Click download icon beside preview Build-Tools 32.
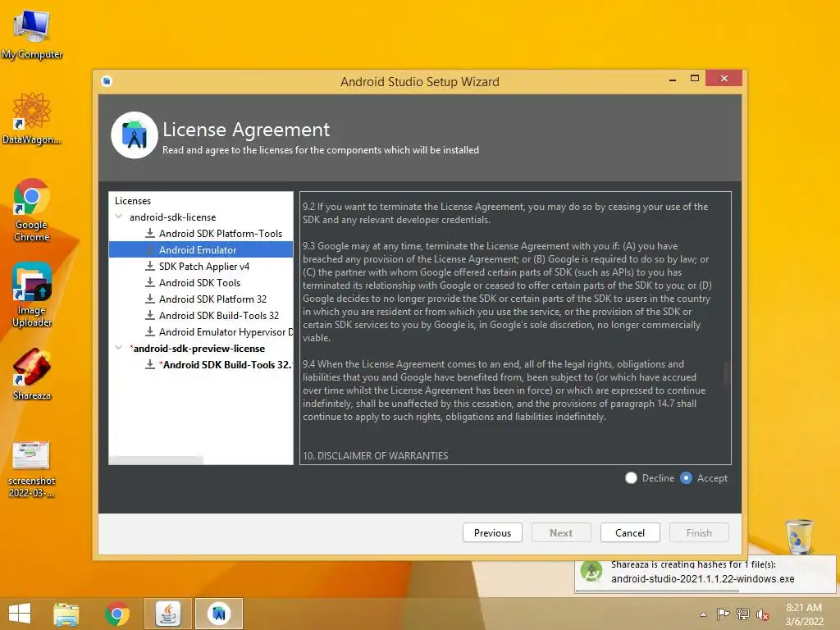Image resolution: width=840 pixels, height=630 pixels. pos(150,364)
